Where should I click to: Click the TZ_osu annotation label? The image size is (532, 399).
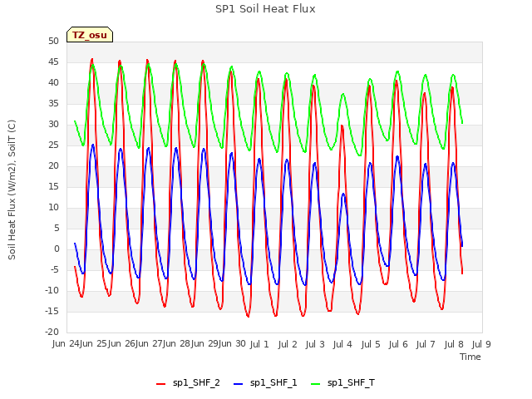(x=90, y=35)
